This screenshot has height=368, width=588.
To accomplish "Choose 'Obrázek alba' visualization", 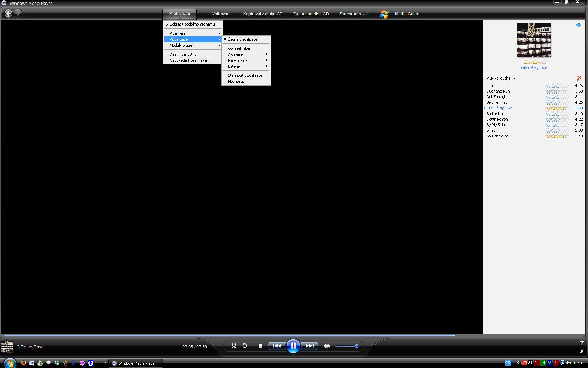I will 246,48.
